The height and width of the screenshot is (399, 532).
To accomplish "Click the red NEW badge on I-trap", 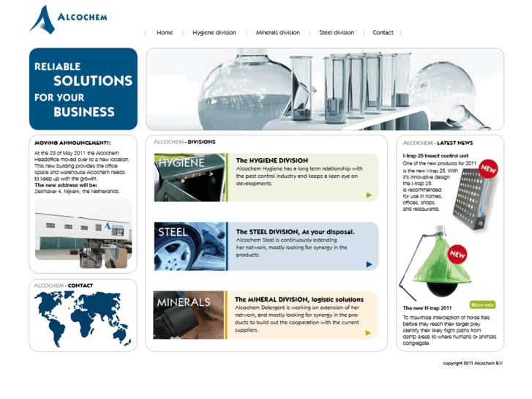I will [x=488, y=169].
